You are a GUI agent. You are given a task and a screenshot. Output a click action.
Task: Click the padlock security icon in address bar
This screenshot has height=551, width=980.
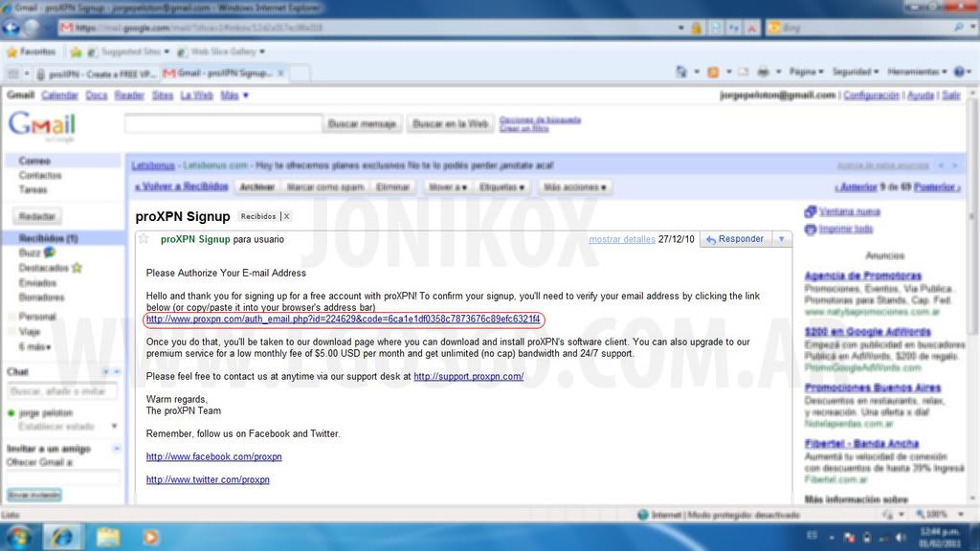696,28
